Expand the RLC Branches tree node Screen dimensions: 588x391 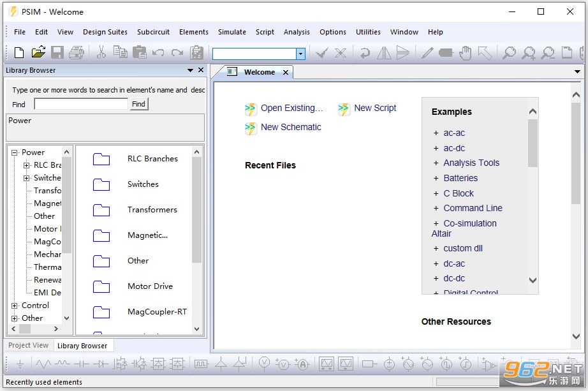tap(26, 165)
